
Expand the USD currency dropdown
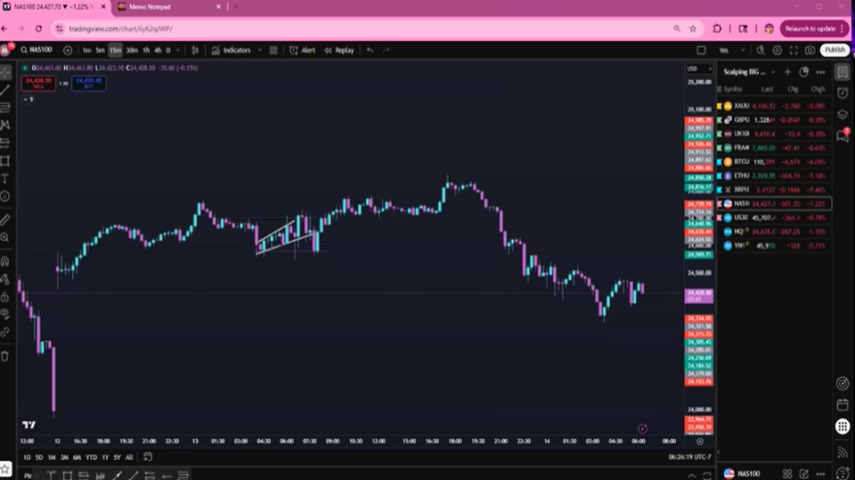click(697, 69)
